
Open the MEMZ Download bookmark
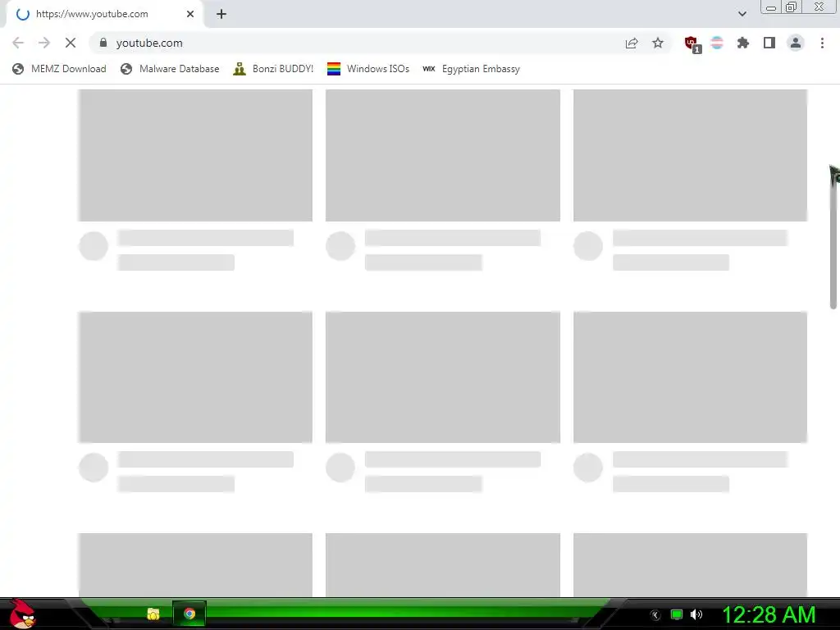click(x=59, y=69)
